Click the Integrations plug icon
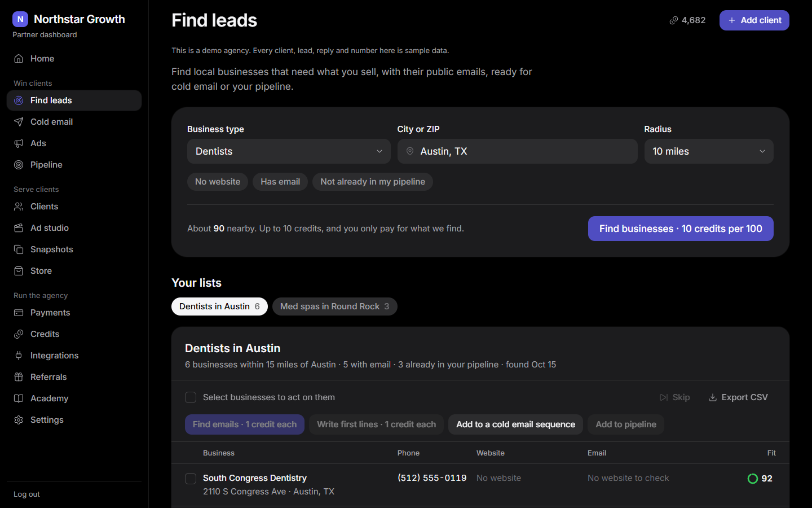 point(19,356)
